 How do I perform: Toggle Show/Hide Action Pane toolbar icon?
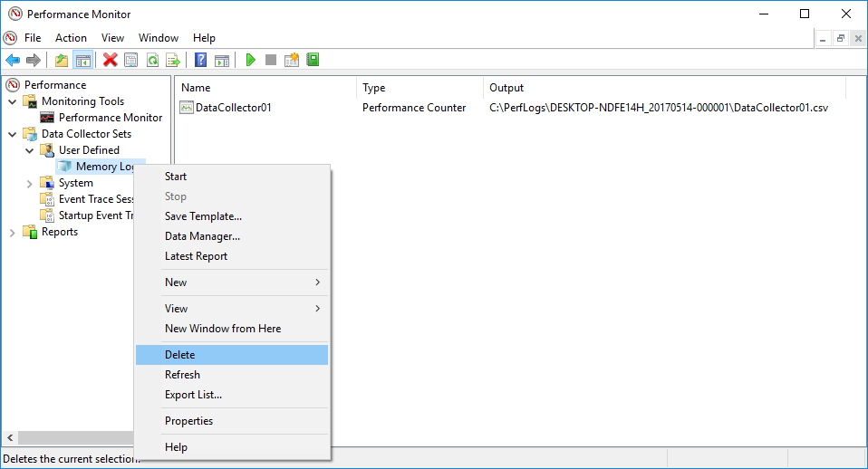[x=221, y=60]
